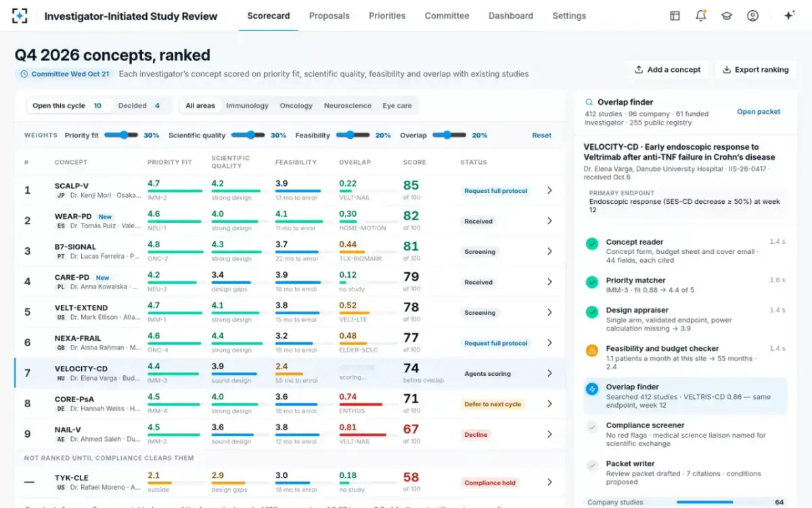Filter by Neuroscience area
812x508 pixels.
348,106
